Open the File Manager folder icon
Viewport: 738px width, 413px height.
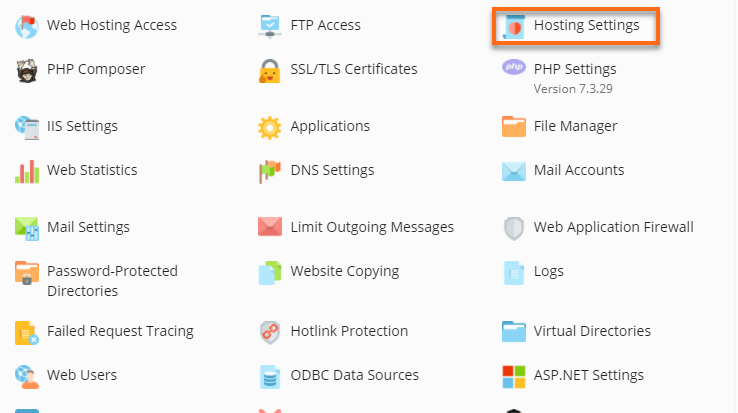(513, 127)
